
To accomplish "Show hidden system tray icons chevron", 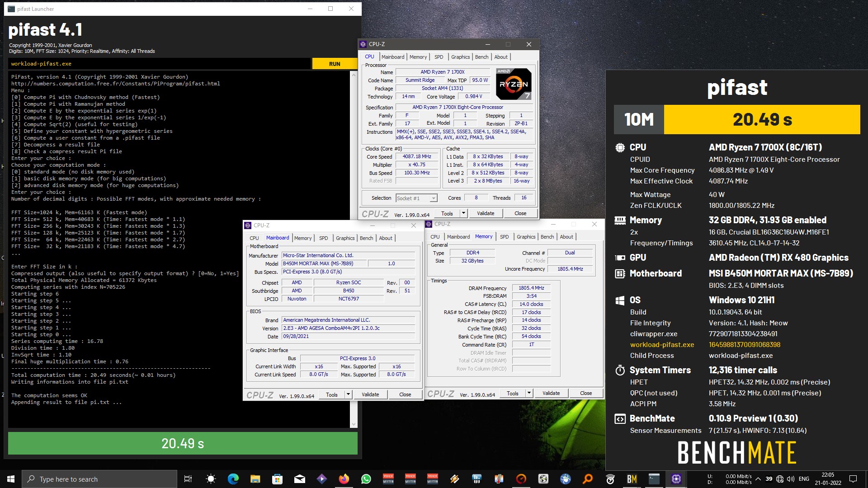I will (758, 479).
